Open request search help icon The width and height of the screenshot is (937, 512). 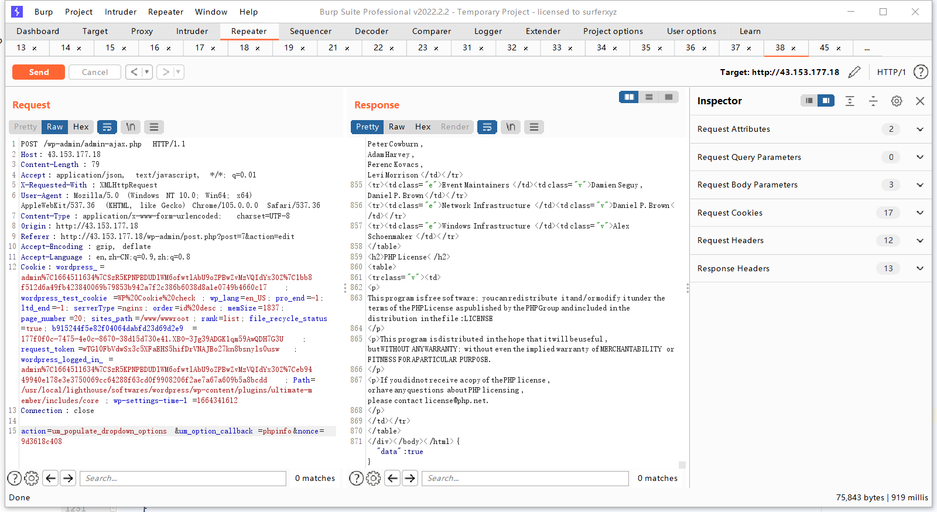pos(14,478)
